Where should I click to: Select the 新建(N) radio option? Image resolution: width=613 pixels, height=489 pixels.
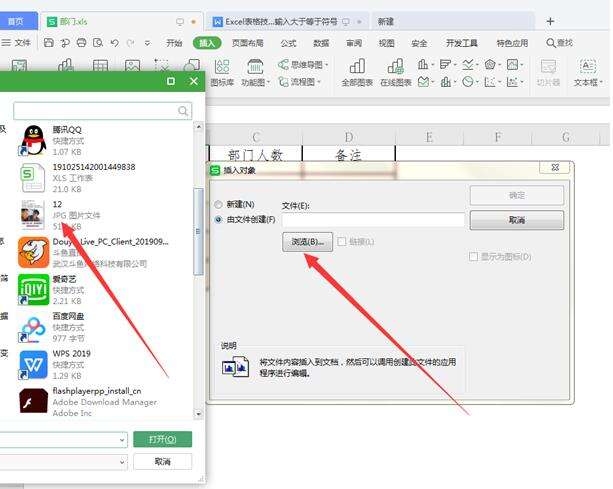click(x=219, y=204)
